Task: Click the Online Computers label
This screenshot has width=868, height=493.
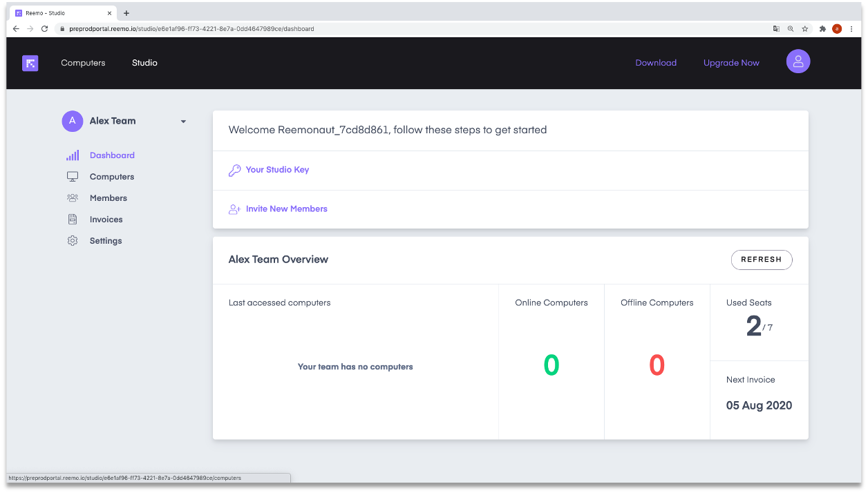Action: [x=551, y=302]
